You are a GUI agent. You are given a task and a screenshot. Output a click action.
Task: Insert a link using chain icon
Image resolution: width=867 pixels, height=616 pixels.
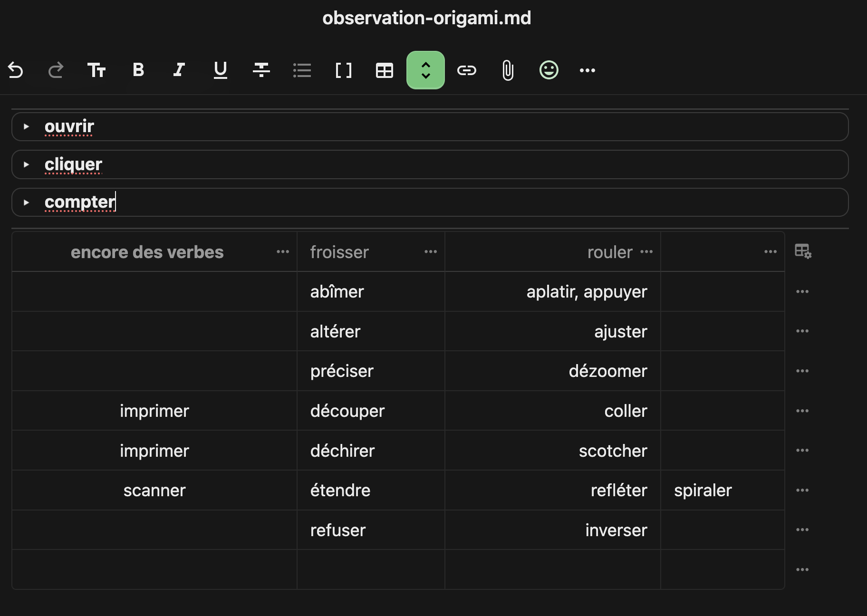click(466, 70)
